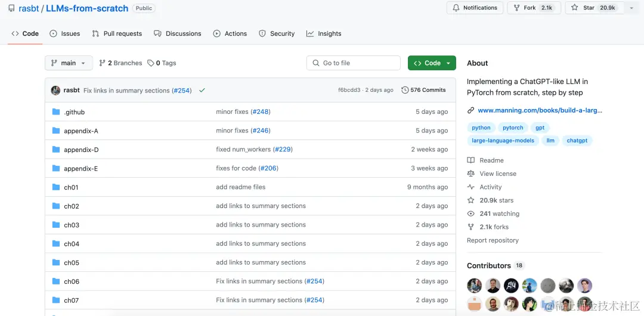The image size is (644, 316).
Task: Switch to the Code tab
Action: point(25,34)
